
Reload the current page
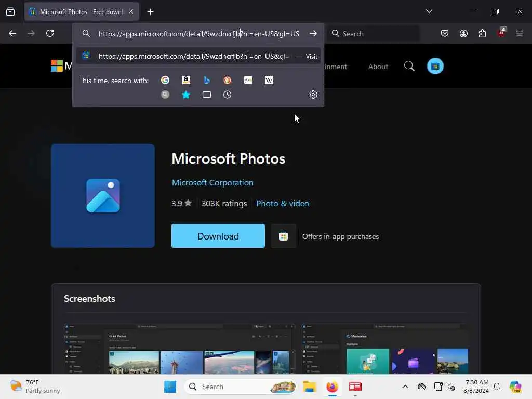pos(50,33)
